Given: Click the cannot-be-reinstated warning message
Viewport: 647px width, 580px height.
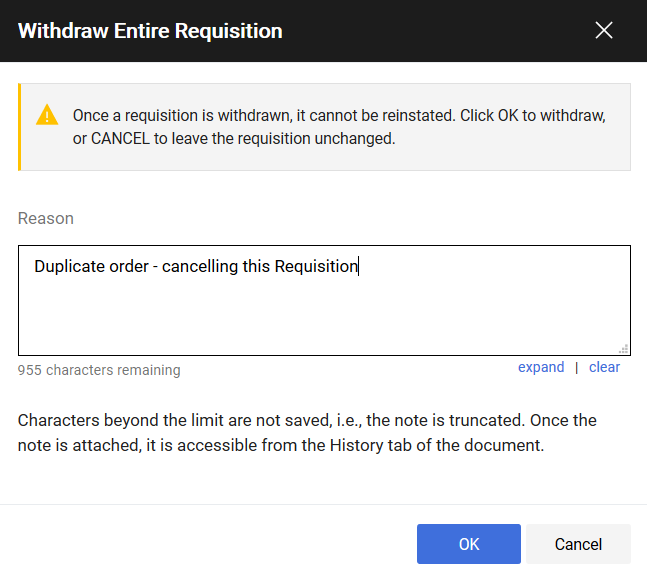Looking at the screenshot, I should click(x=339, y=127).
